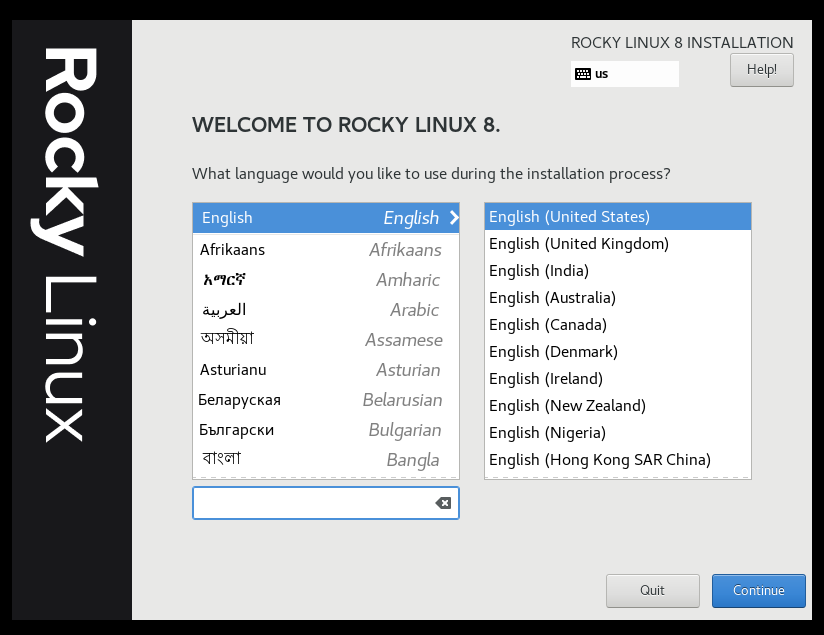This screenshot has height=635, width=824.
Task: Choose English (United States) locale
Action: coord(617,217)
